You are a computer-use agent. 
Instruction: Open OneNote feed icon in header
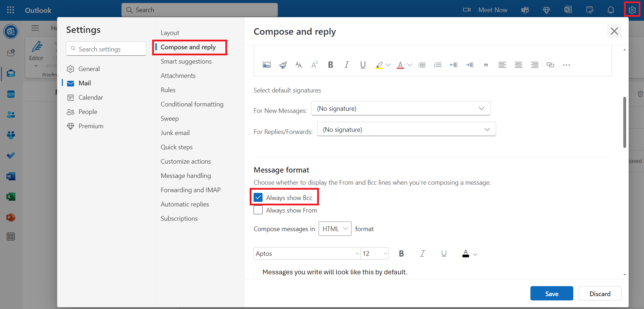coord(568,10)
